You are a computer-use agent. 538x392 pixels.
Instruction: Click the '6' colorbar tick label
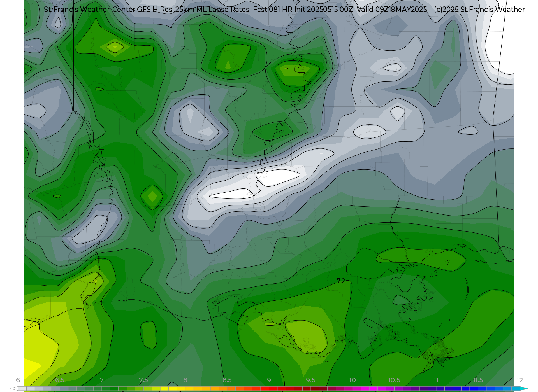pos(18,380)
